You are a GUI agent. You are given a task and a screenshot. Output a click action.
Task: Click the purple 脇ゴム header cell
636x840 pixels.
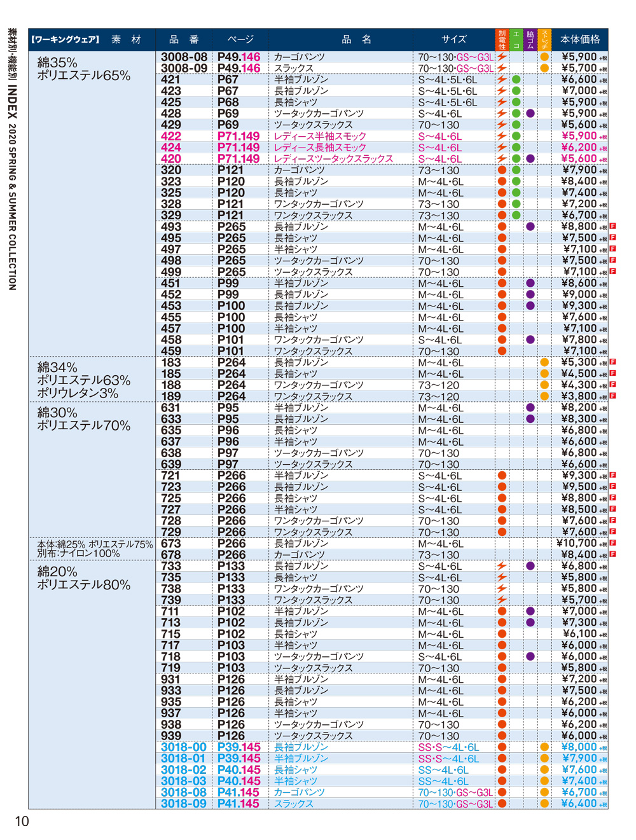click(530, 39)
